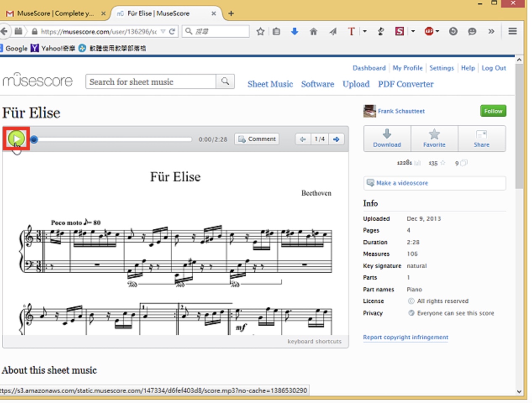The height and width of the screenshot is (403, 532).
Task: Go to the browser home page
Action: click(313, 31)
